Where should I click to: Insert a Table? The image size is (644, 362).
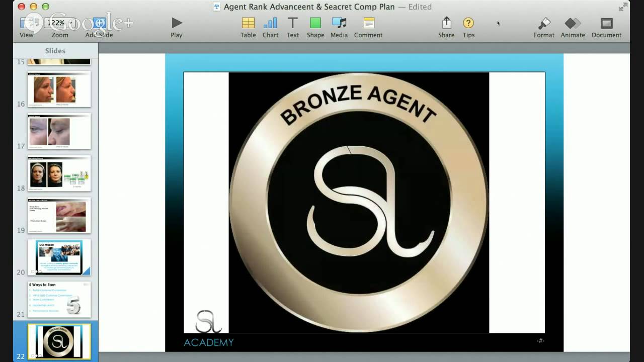pyautogui.click(x=248, y=27)
